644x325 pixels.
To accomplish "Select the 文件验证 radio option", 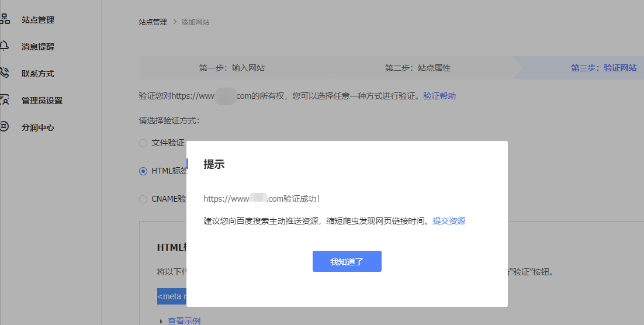I will tap(143, 143).
